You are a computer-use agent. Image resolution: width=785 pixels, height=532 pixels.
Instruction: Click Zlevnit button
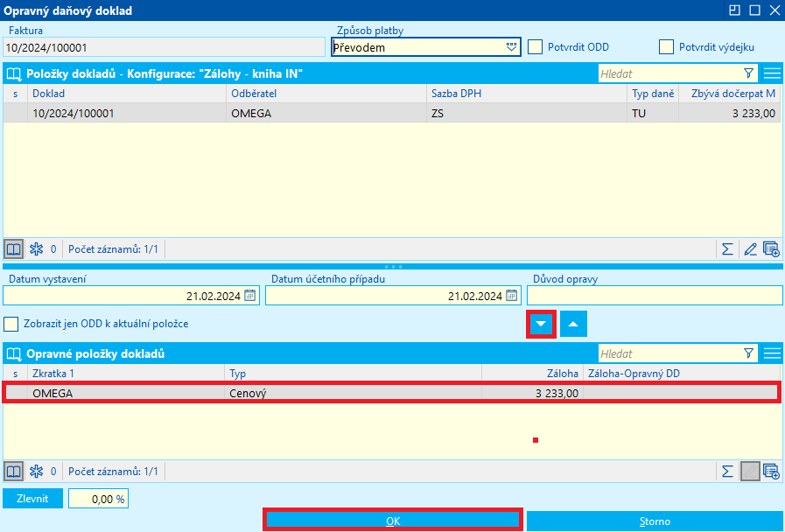(32, 499)
